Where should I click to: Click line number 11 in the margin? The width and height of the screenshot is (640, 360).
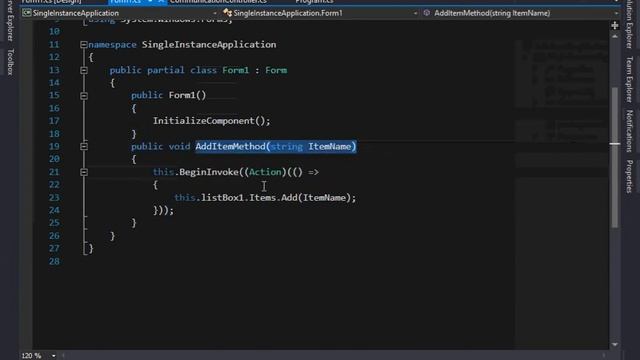(54, 44)
